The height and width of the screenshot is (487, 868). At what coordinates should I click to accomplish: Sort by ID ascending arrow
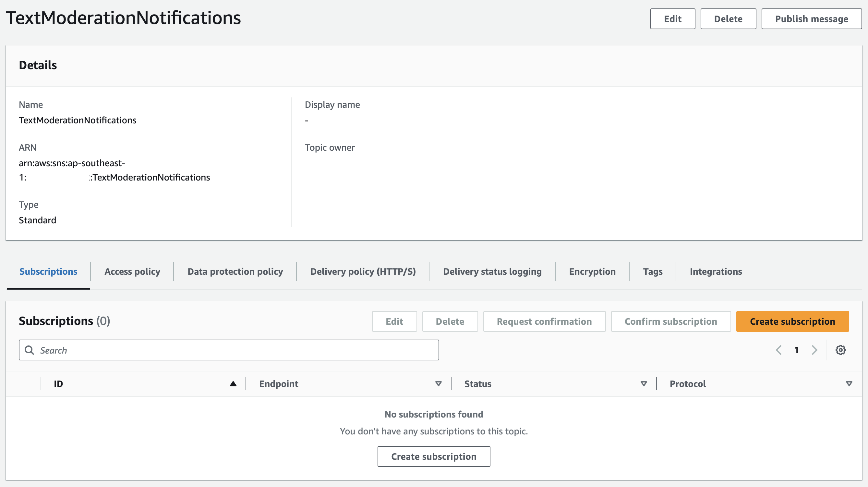click(233, 384)
